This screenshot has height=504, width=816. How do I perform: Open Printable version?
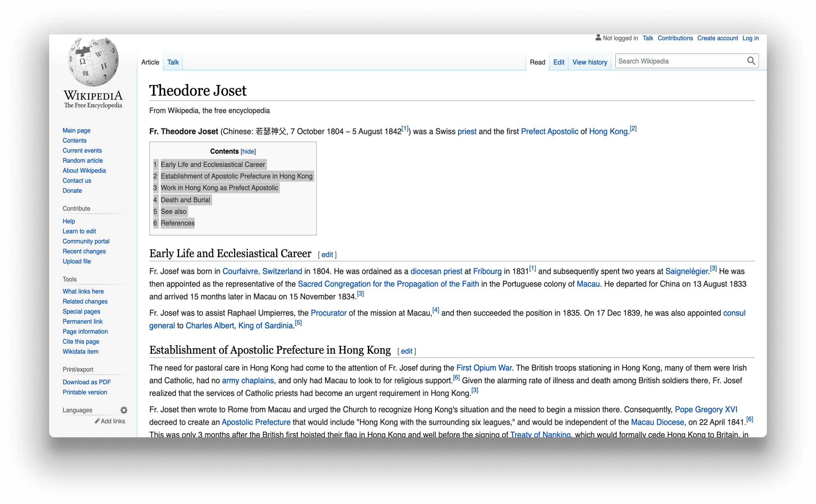pyautogui.click(x=85, y=392)
